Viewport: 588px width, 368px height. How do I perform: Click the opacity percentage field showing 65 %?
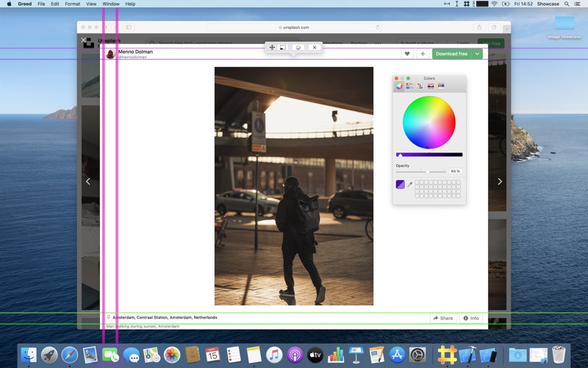456,171
